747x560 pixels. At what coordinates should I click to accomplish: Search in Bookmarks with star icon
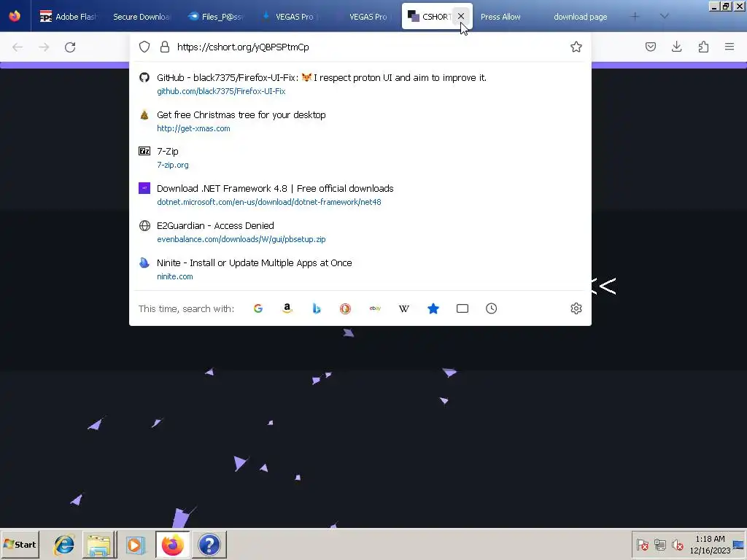click(x=433, y=308)
